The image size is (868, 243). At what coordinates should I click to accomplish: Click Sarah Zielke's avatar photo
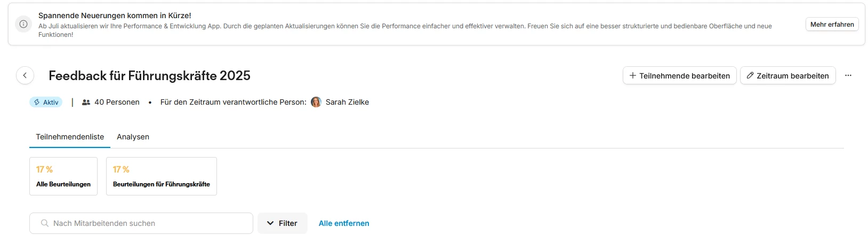click(x=316, y=102)
